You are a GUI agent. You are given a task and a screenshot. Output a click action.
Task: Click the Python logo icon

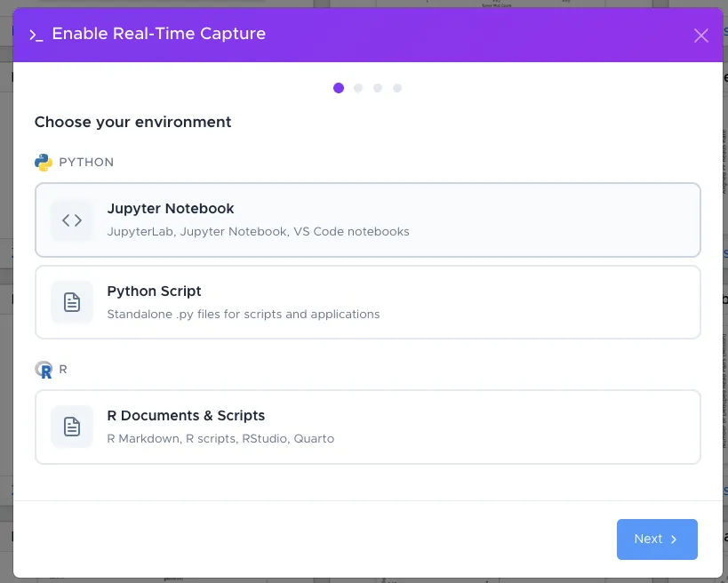tap(44, 163)
